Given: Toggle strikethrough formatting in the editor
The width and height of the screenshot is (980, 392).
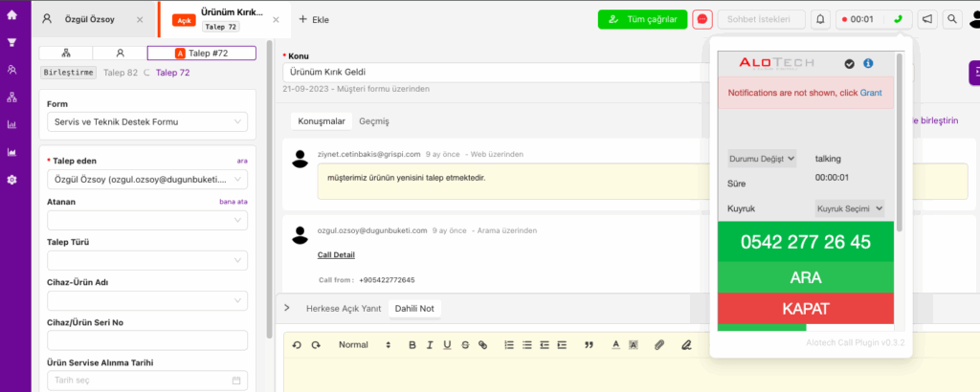Looking at the screenshot, I should [x=465, y=344].
